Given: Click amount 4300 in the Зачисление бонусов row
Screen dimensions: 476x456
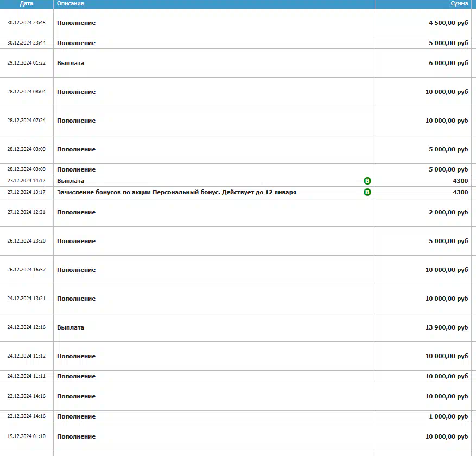Looking at the screenshot, I should (460, 193).
